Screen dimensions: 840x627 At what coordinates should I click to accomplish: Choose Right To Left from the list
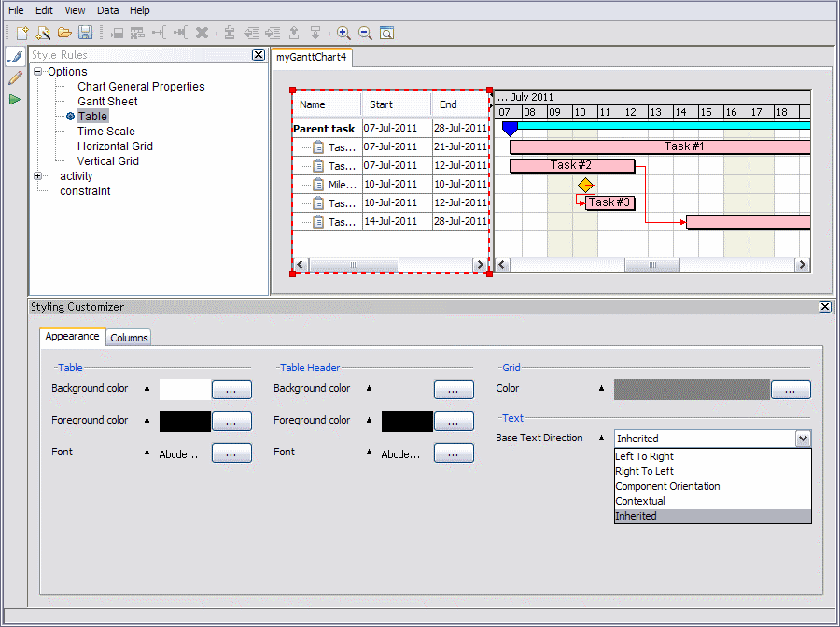pyautogui.click(x=644, y=471)
